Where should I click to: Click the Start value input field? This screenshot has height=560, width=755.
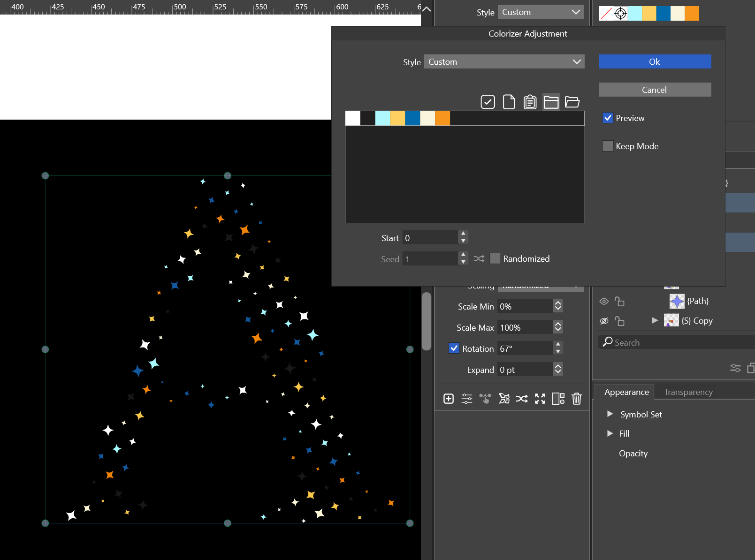click(430, 238)
